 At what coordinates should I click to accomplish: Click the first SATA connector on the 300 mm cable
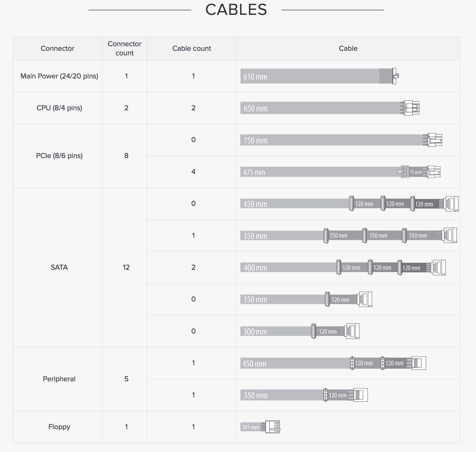coord(314,331)
